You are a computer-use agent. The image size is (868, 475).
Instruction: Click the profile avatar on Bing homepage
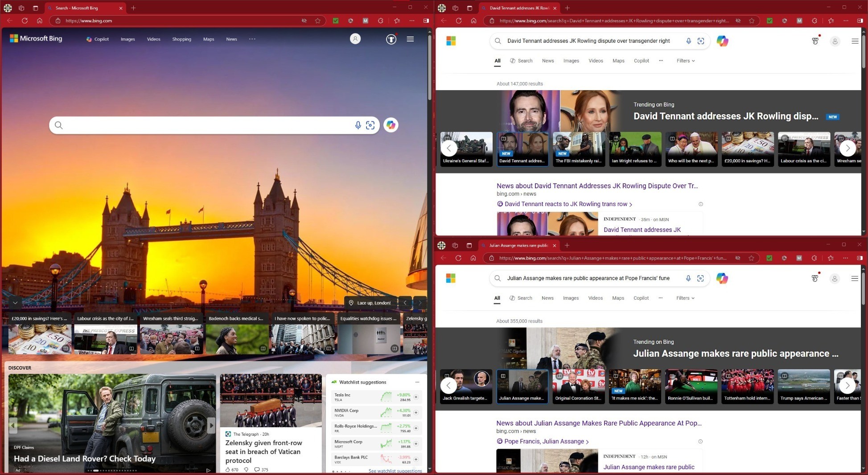pyautogui.click(x=355, y=39)
